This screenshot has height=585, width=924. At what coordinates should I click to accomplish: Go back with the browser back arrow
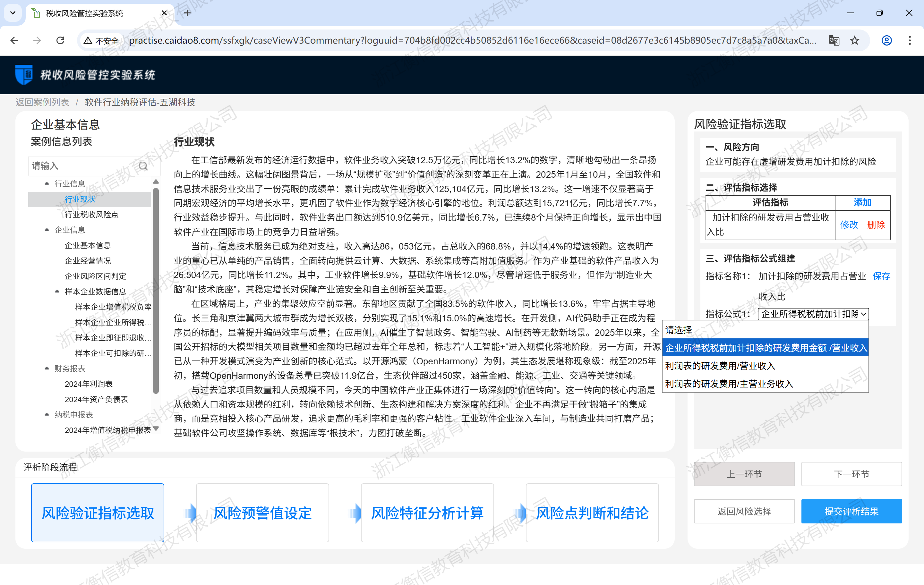pyautogui.click(x=14, y=40)
